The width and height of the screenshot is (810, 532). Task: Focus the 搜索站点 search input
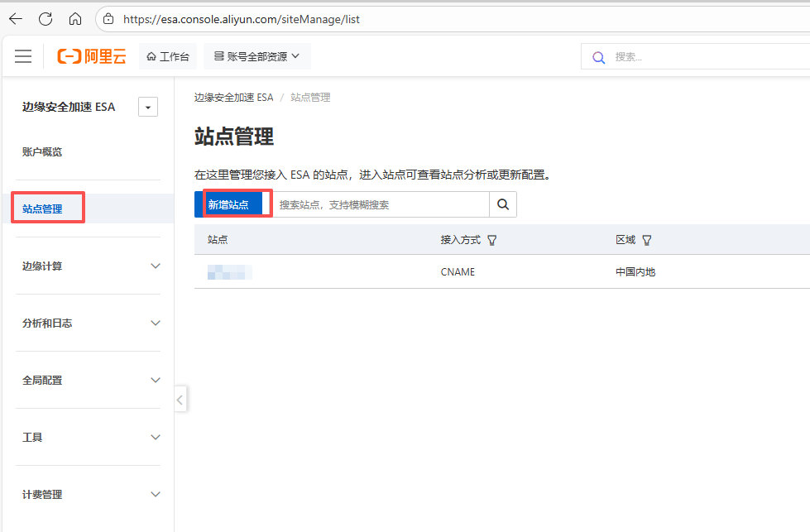click(381, 204)
